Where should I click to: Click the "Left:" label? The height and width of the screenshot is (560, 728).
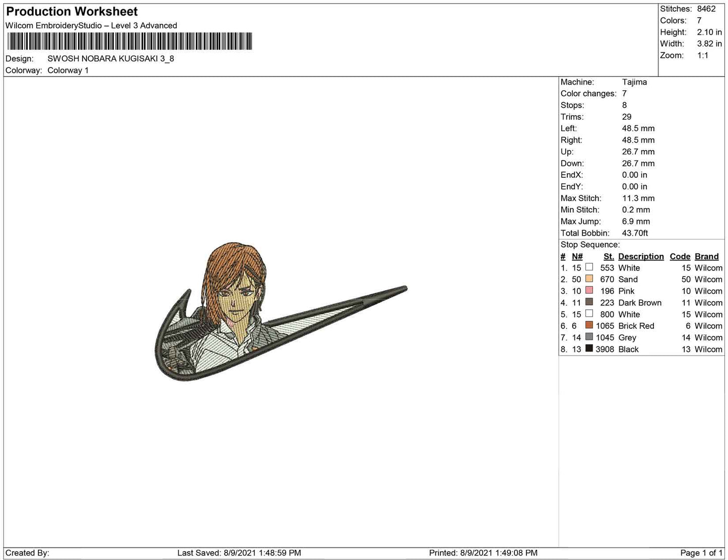pyautogui.click(x=569, y=128)
